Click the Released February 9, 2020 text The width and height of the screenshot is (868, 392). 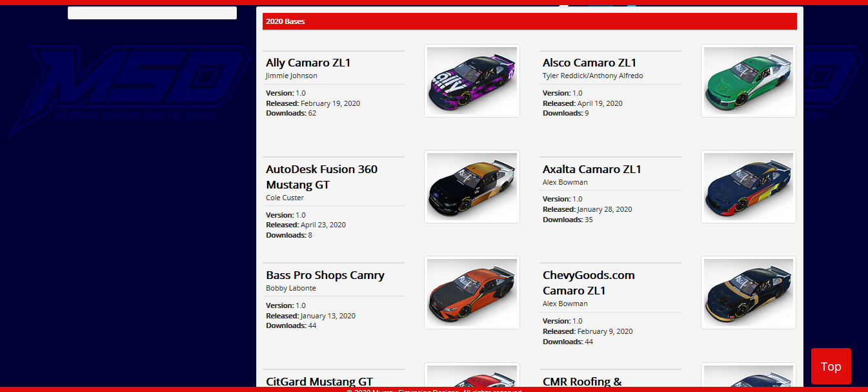pos(588,331)
